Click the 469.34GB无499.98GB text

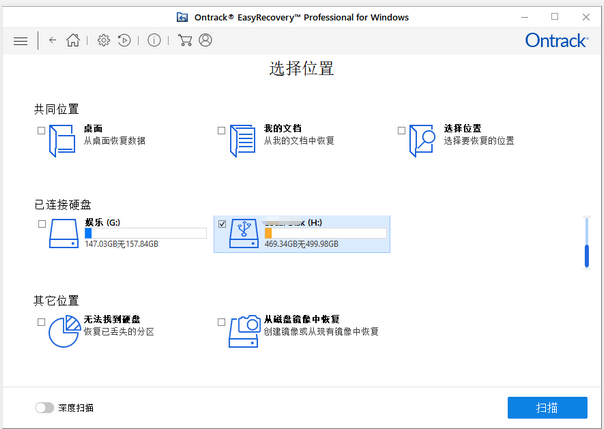click(x=302, y=244)
